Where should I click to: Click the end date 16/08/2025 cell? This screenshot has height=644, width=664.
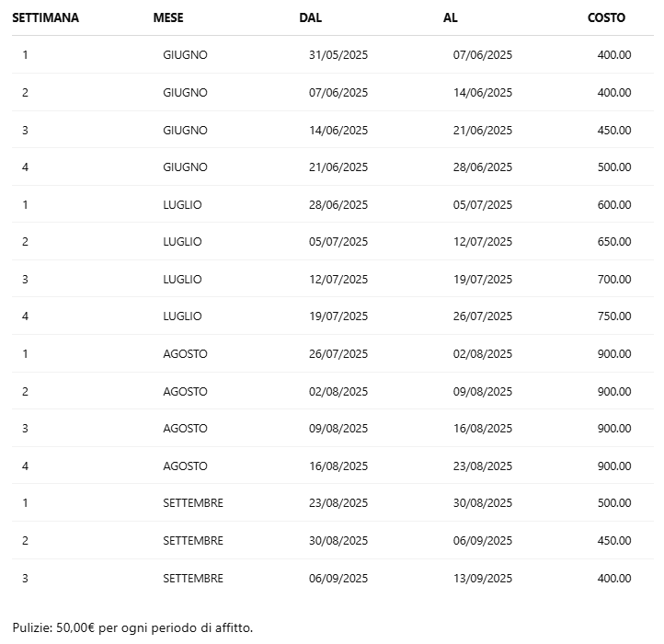point(483,429)
